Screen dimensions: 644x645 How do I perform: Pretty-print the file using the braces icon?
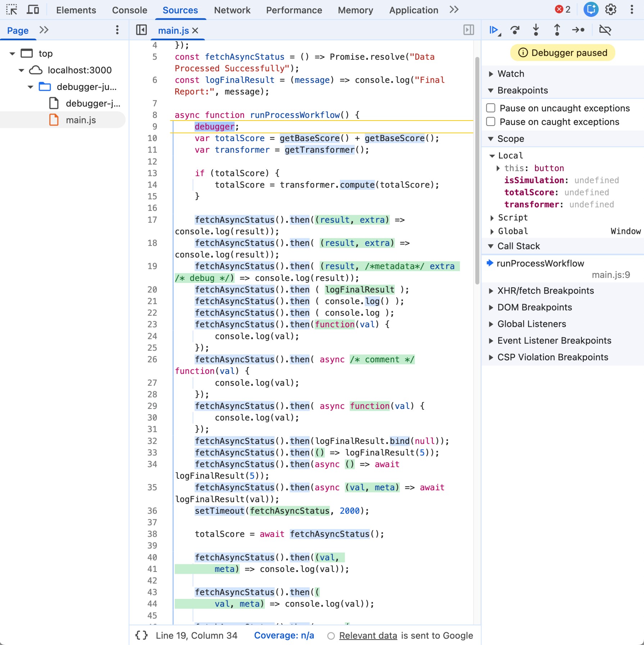pos(141,635)
